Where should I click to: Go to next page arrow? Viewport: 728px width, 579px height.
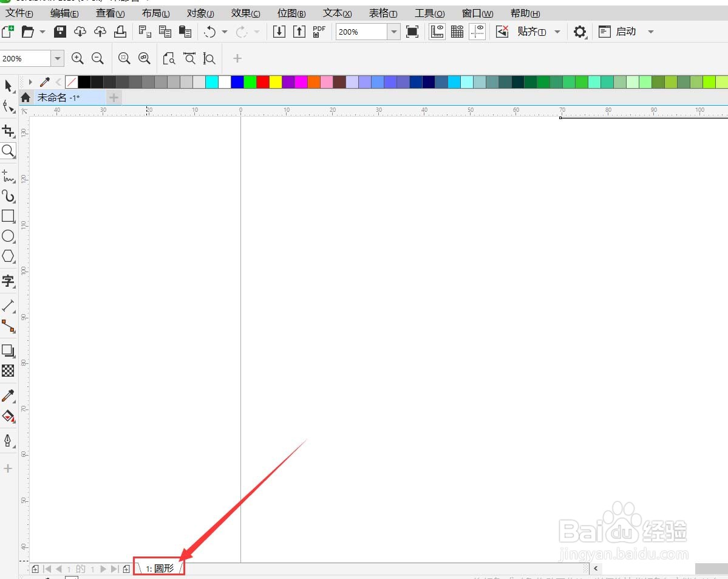[x=103, y=569]
